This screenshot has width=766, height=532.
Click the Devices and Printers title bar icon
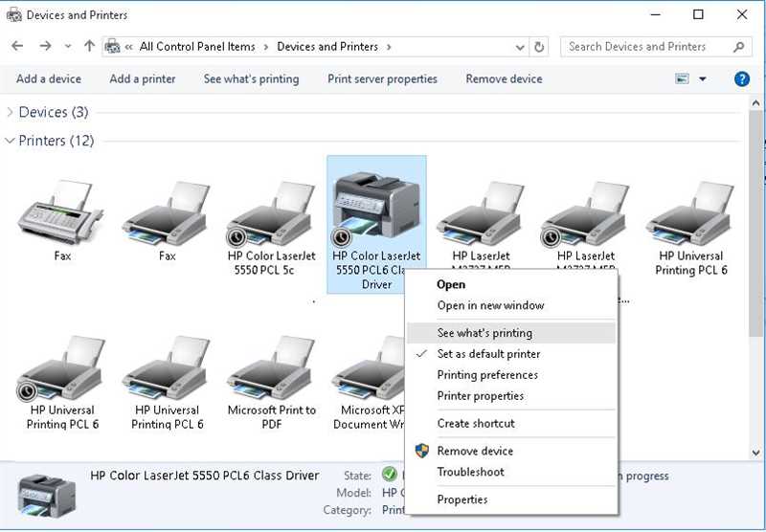point(14,15)
